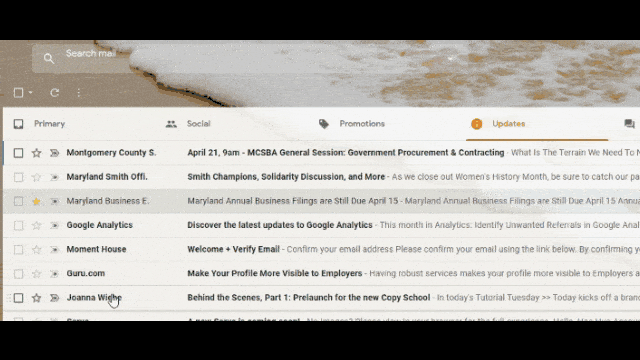The width and height of the screenshot is (640, 360).
Task: Star the Guru.com email
Action: pos(36,273)
